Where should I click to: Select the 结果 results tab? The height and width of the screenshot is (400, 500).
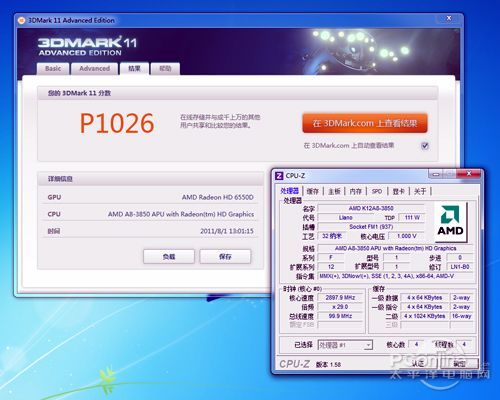[x=134, y=69]
